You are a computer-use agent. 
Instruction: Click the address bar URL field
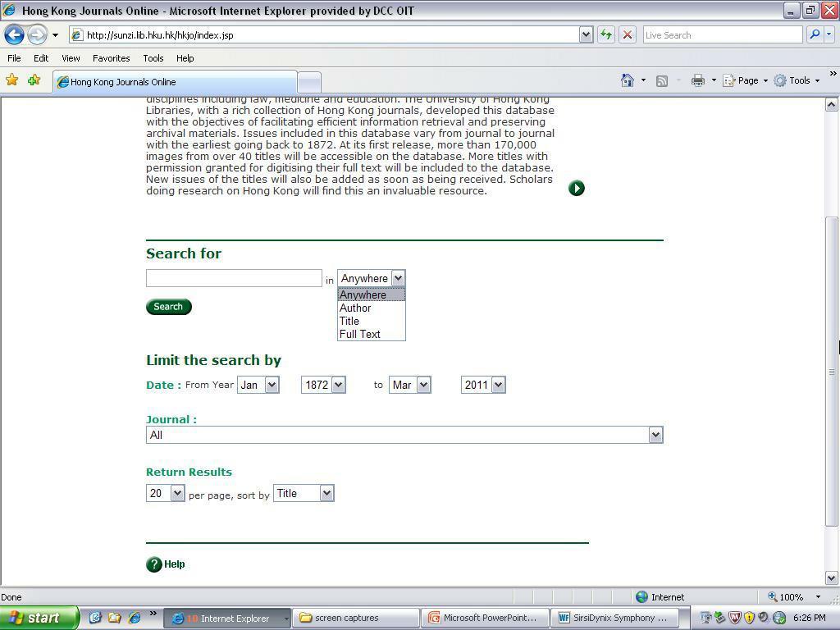tap(324, 34)
